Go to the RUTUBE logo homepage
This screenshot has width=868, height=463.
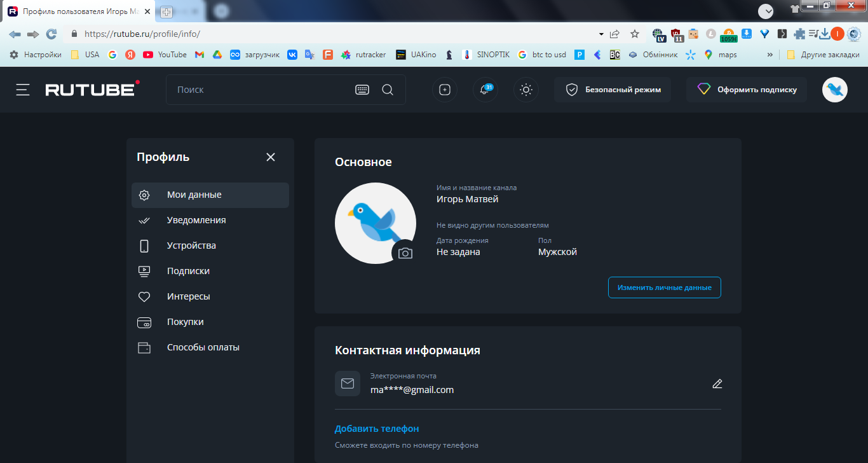point(93,89)
